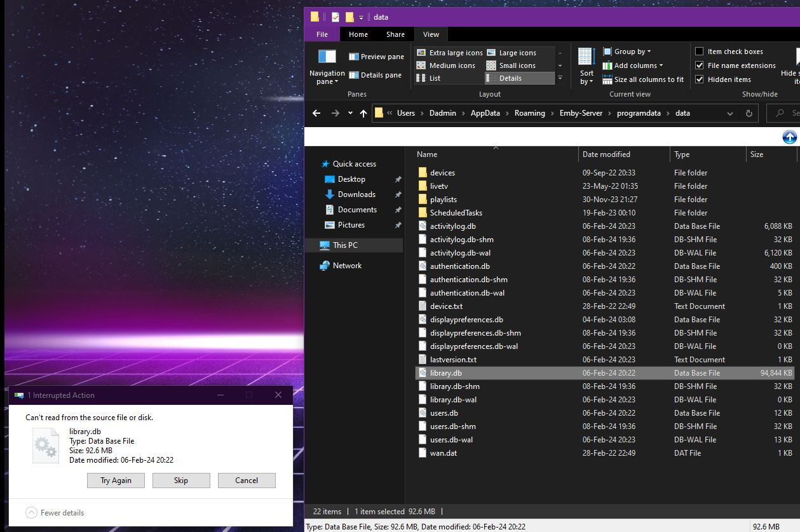Open the Sort by menu
Image resolution: width=800 pixels, height=532 pixels.
586,66
